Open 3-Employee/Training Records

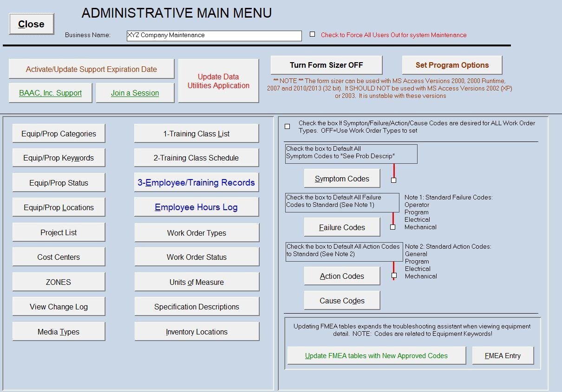point(196,182)
